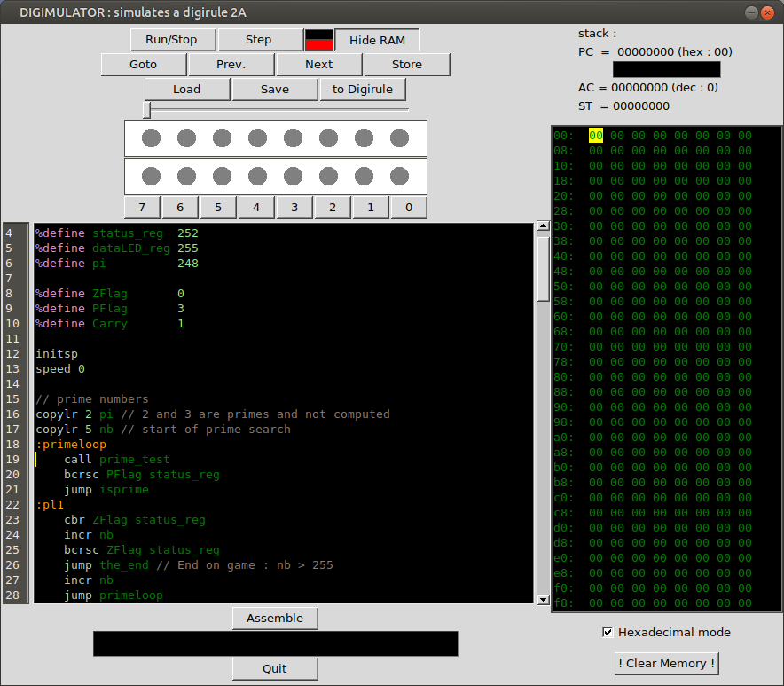Toggle bit 7 button
Viewport: 784px width, 686px height.
tap(143, 208)
